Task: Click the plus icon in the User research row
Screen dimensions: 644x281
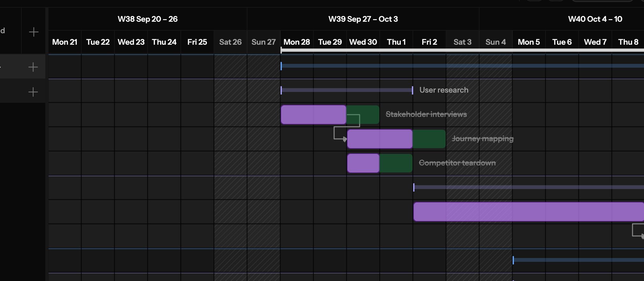Action: (33, 92)
